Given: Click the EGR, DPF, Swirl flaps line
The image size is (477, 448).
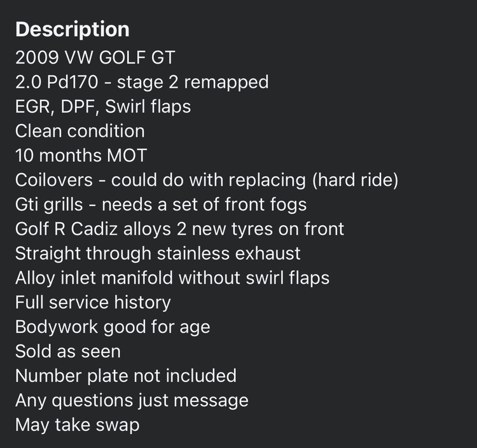Looking at the screenshot, I should pyautogui.click(x=103, y=107).
